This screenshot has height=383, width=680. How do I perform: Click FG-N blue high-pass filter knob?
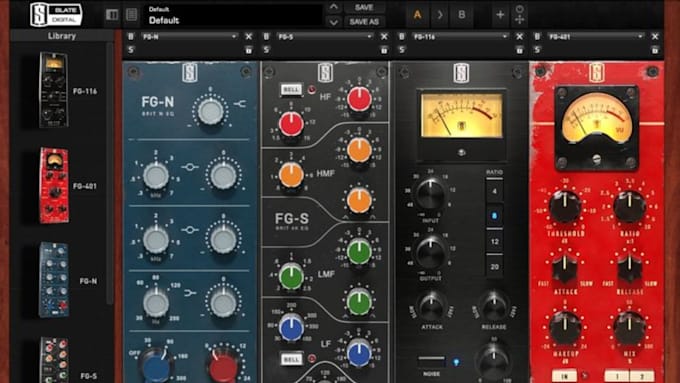click(157, 367)
